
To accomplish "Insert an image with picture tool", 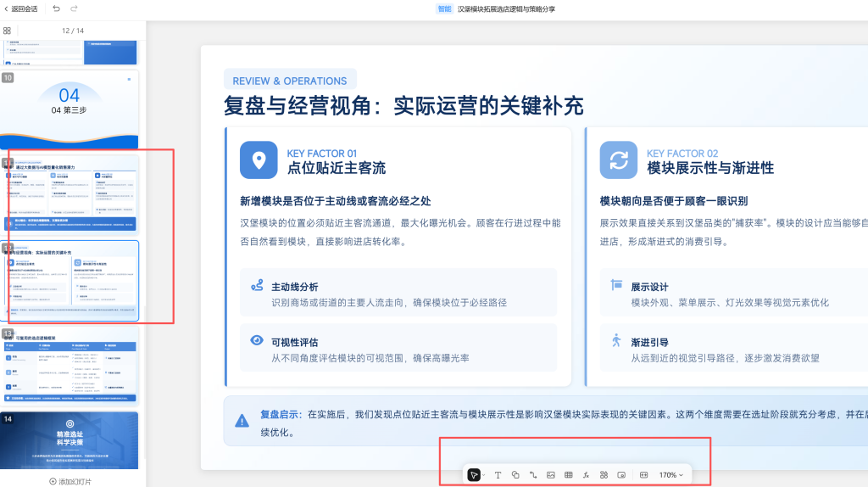I will point(551,475).
